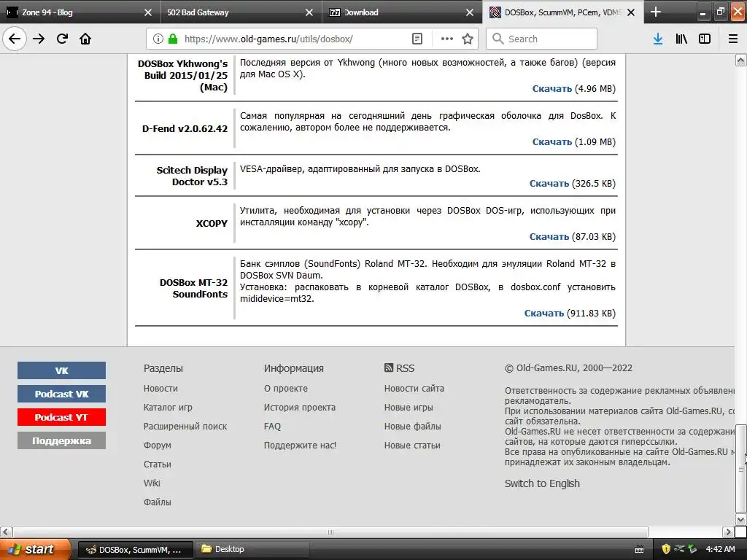
Task: Go forward one page in history
Action: (x=39, y=39)
